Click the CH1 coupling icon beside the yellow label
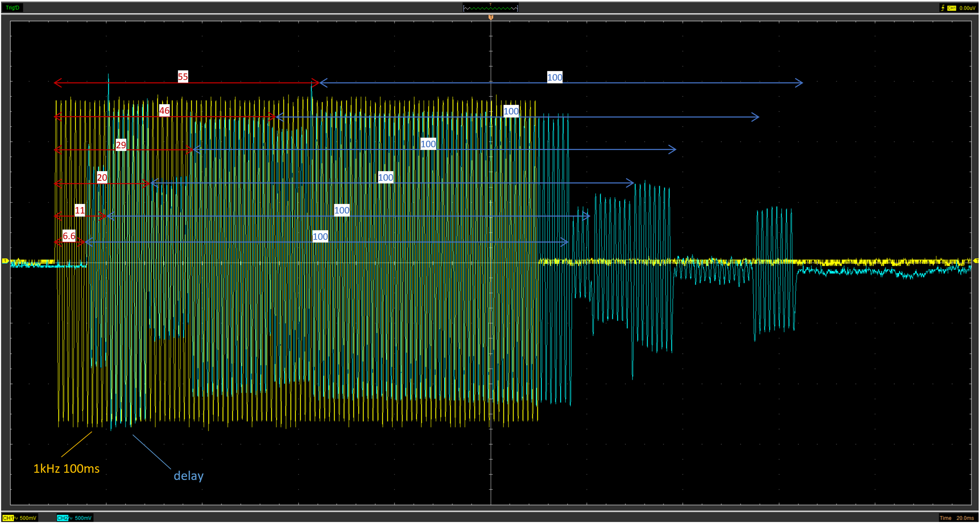 coord(16,518)
